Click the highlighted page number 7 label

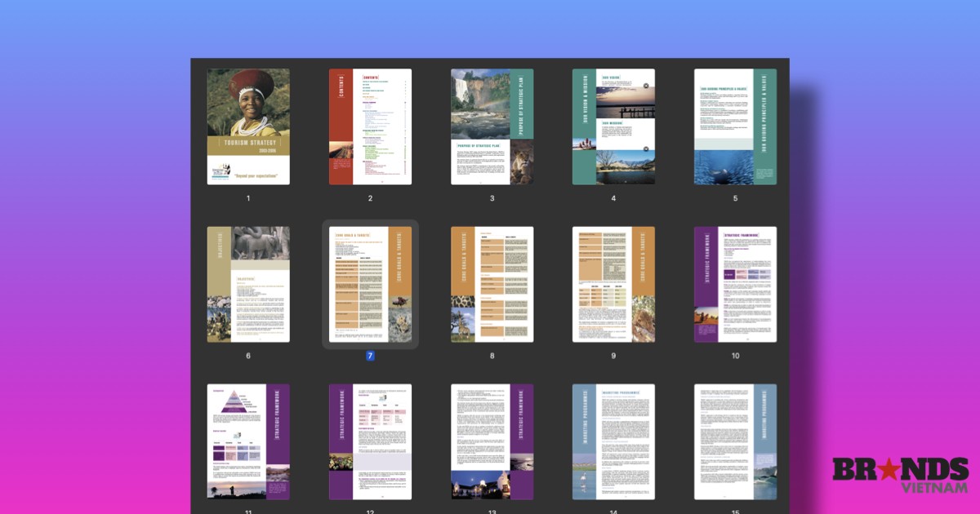pyautogui.click(x=370, y=356)
